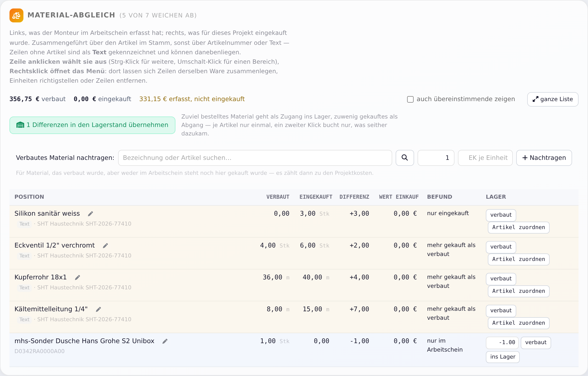This screenshot has height=376, width=588.
Task: Click the '356,75 € verbaut' total
Action: [x=37, y=99]
